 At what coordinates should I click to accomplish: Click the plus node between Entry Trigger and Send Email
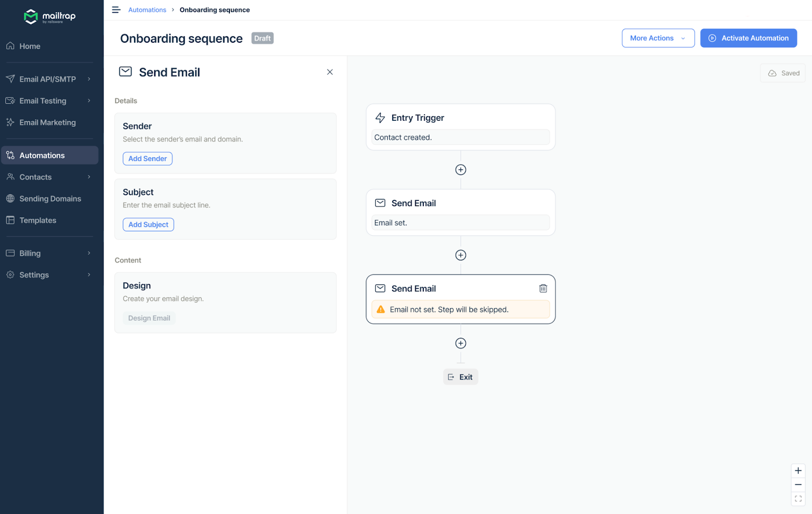pyautogui.click(x=460, y=169)
